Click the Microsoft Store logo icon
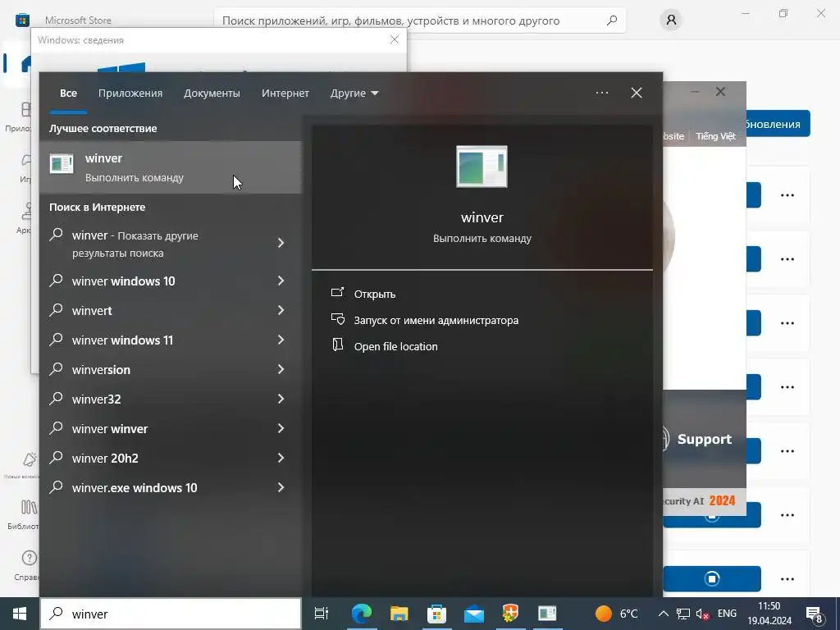 pos(22,21)
